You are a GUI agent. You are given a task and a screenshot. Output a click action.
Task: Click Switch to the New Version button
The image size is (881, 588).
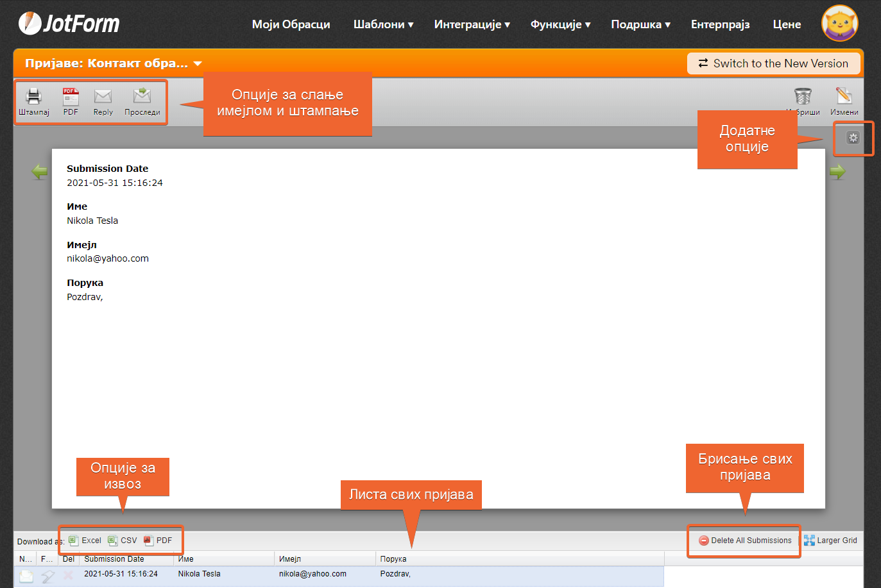click(x=773, y=63)
